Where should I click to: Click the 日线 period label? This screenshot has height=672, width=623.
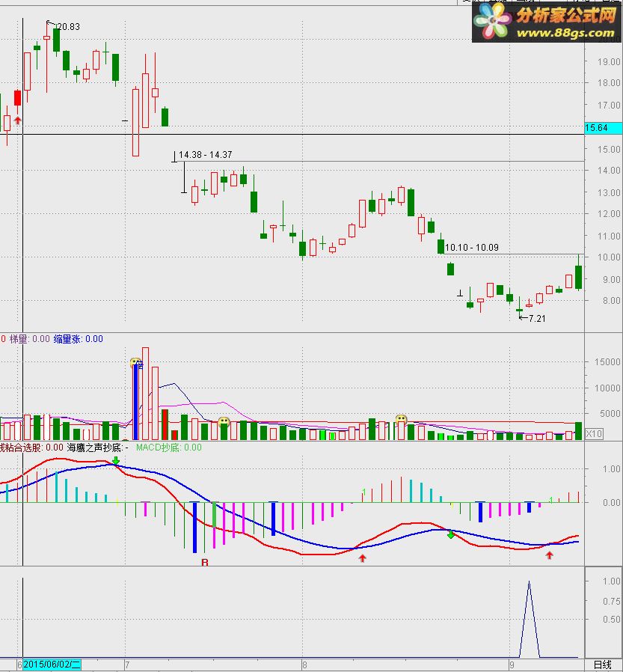603,665
